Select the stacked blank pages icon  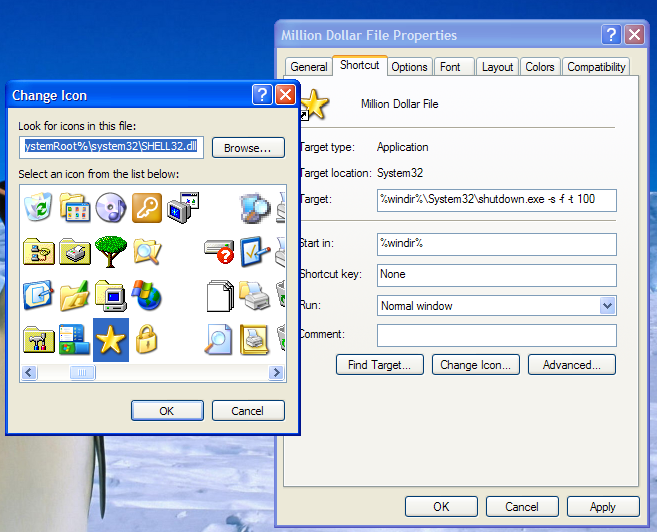coord(220,296)
